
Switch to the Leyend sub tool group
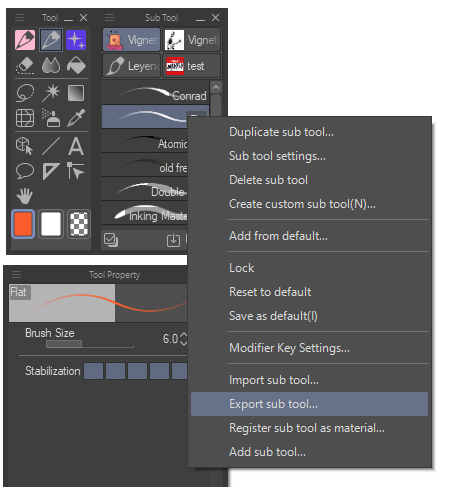click(x=132, y=66)
